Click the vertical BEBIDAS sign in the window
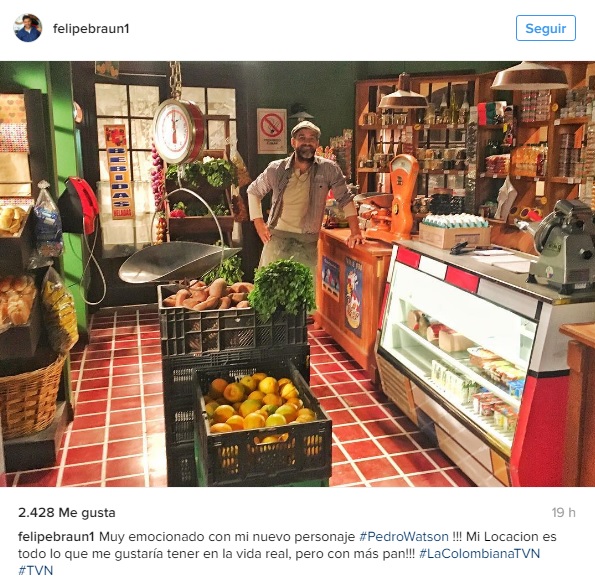This screenshot has height=581, width=595. pos(119,172)
